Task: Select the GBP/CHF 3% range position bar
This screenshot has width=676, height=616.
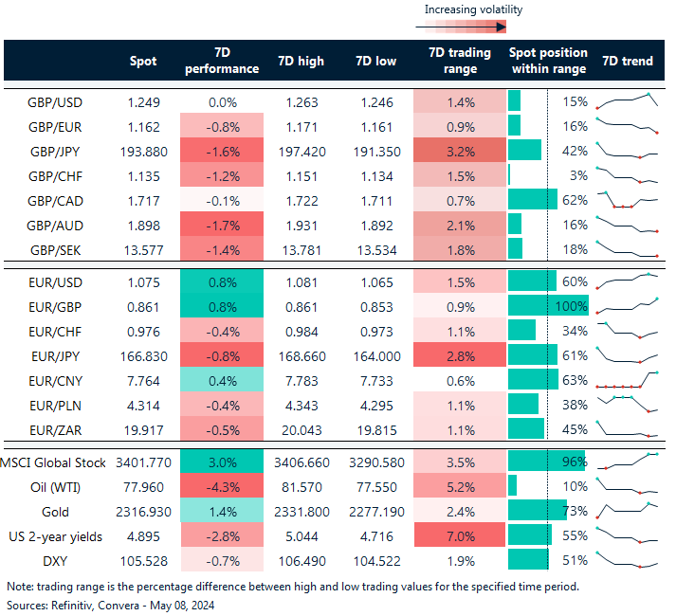Action: [510, 174]
